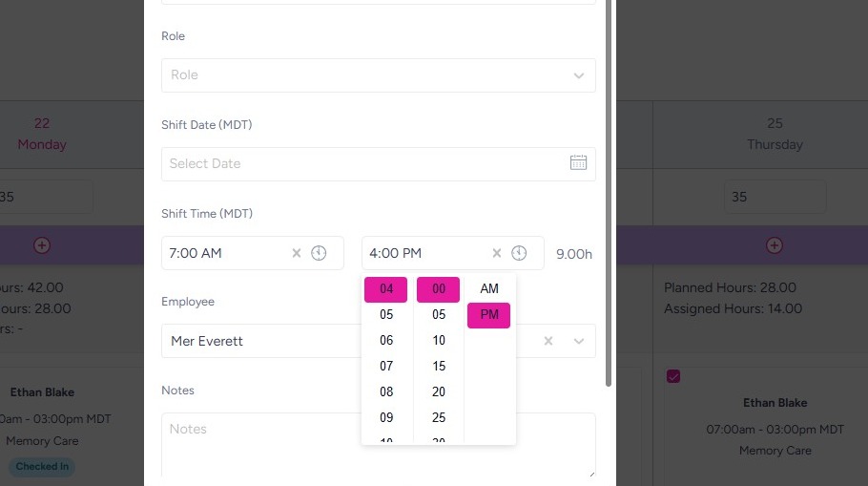Click the Checked In status badge
This screenshot has width=868, height=486.
(42, 467)
